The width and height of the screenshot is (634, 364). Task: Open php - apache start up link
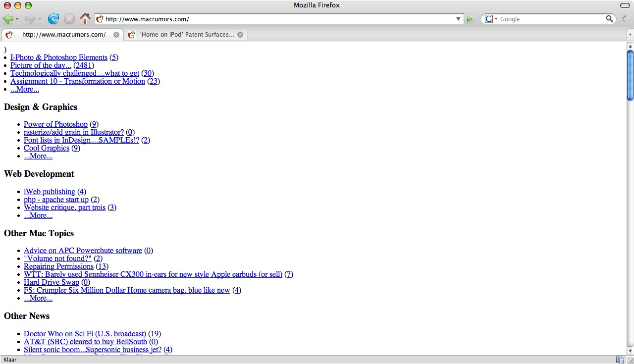56,200
